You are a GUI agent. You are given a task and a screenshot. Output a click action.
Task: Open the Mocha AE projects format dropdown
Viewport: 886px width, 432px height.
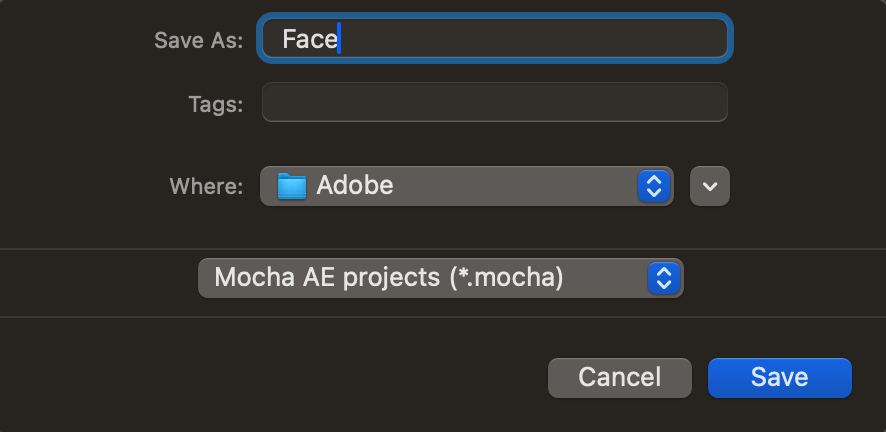[x=441, y=278]
